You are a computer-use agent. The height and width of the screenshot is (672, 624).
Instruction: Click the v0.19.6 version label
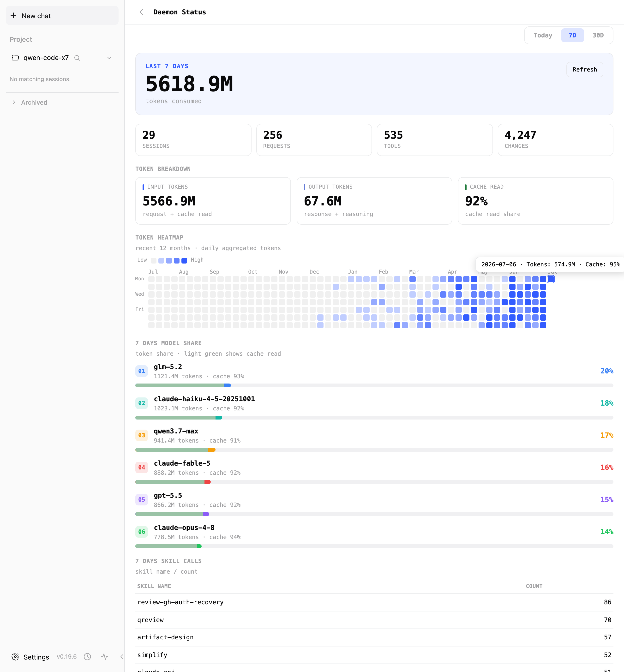[x=66, y=656]
